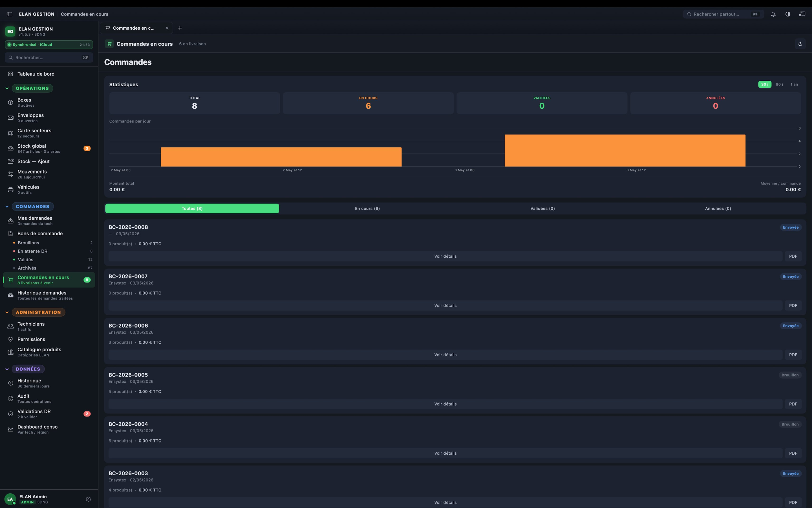Switch to Annulées (0) filter tab
Image resolution: width=812 pixels, height=508 pixels.
(718, 209)
